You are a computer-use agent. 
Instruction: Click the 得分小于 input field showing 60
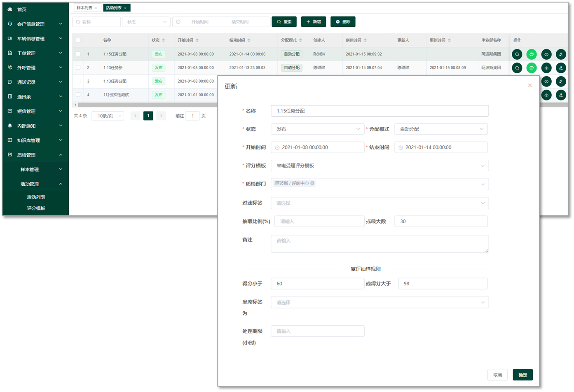317,284
